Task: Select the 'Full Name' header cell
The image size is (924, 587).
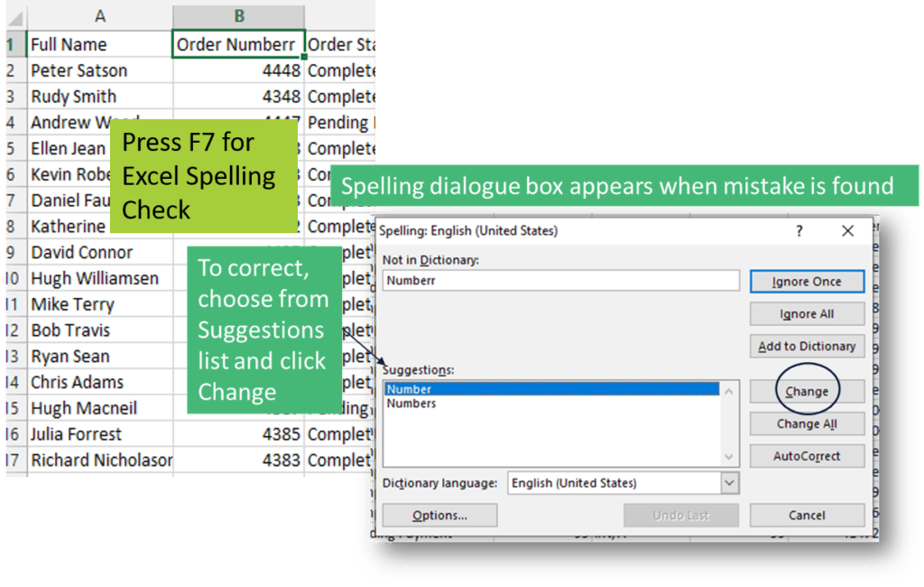Action: 99,44
